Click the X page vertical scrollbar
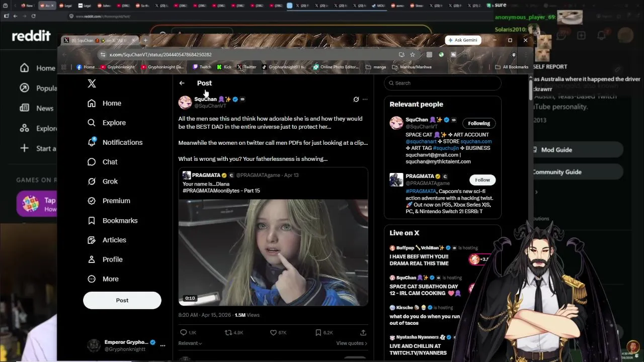This screenshot has width=644, height=362. point(530,89)
